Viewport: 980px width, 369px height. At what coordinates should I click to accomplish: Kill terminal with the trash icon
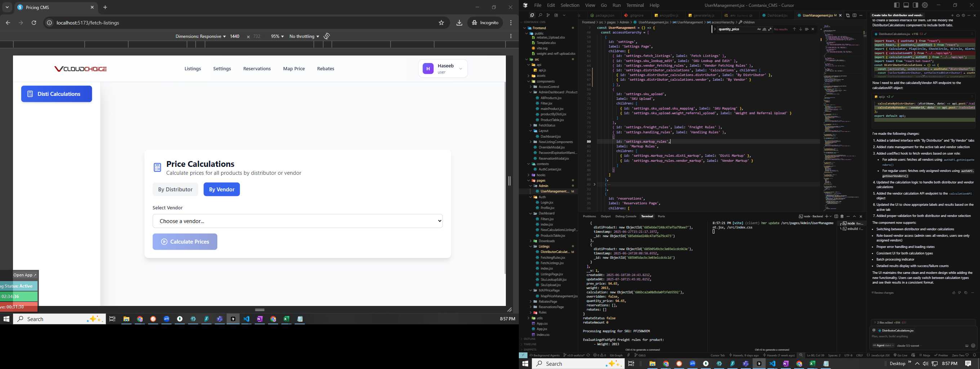842,217
